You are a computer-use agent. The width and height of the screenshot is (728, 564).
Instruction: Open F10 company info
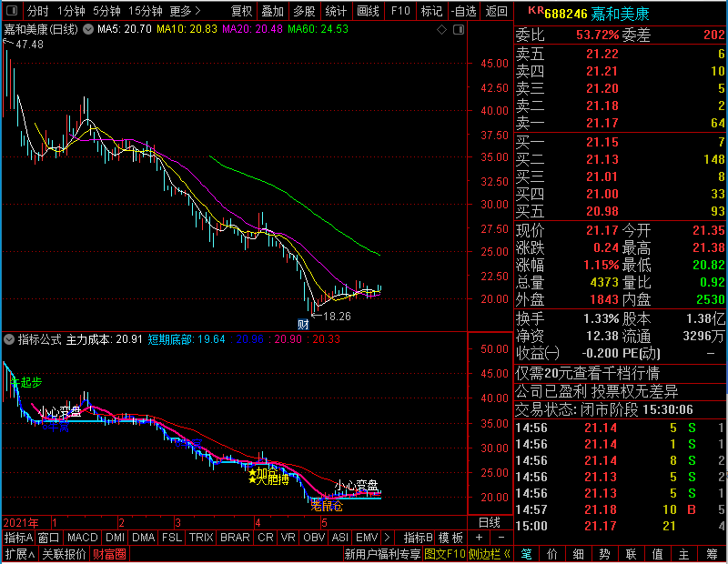tap(400, 11)
